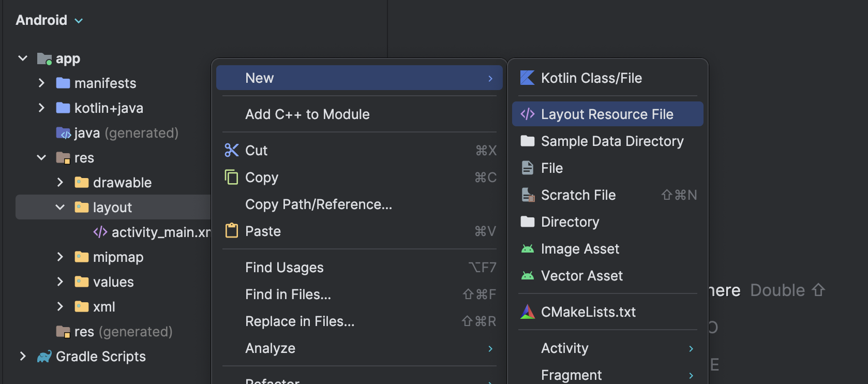Click the File document icon

click(x=528, y=168)
